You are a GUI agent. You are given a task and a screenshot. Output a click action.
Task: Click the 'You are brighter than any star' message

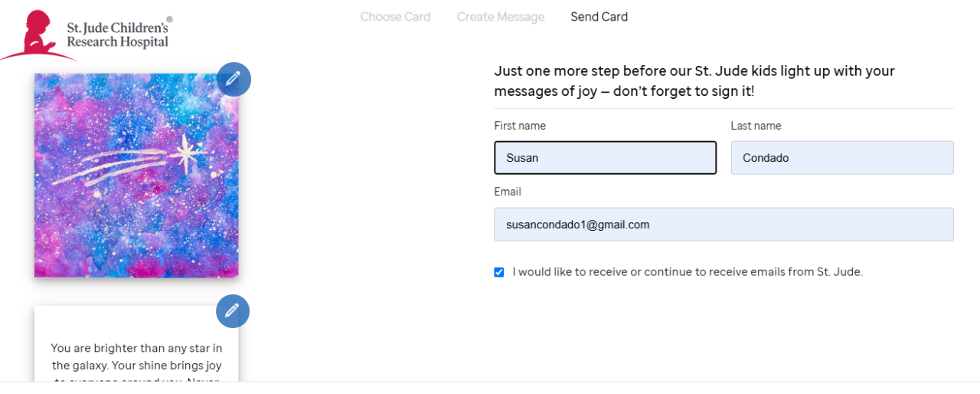pos(136,356)
